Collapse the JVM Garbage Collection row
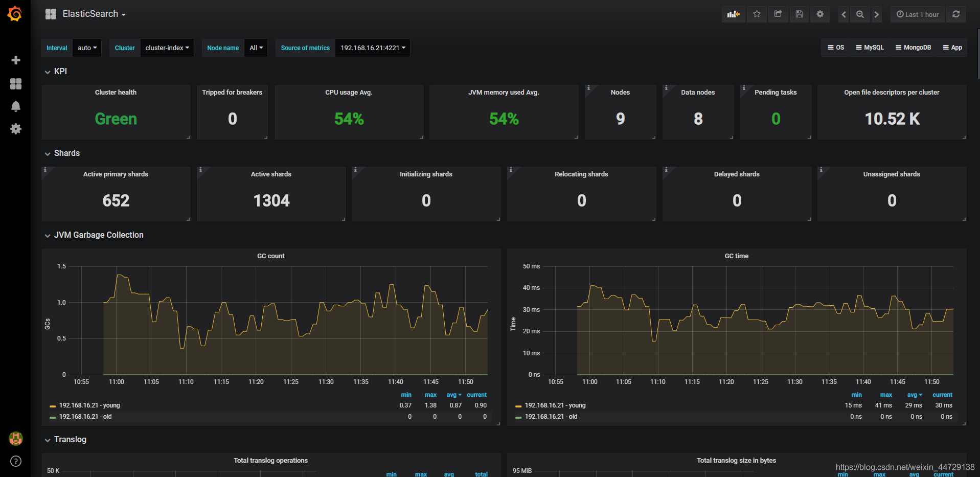The image size is (980, 477). coord(94,235)
